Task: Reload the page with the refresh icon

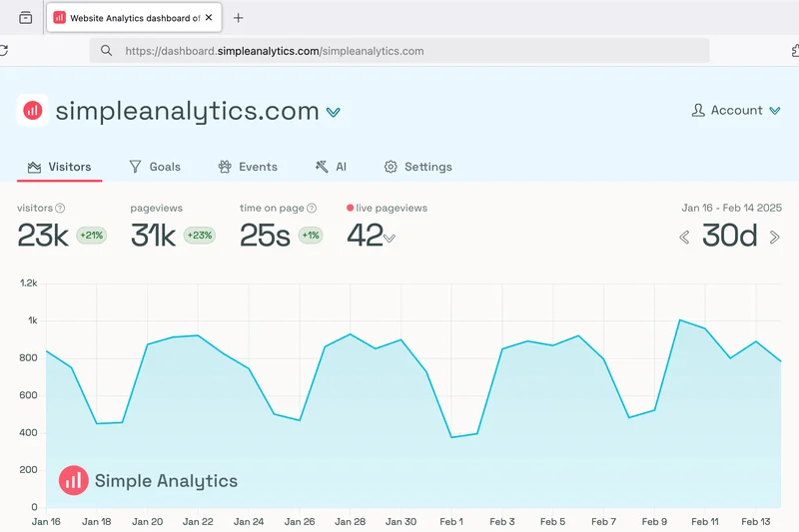Action: [x=4, y=50]
